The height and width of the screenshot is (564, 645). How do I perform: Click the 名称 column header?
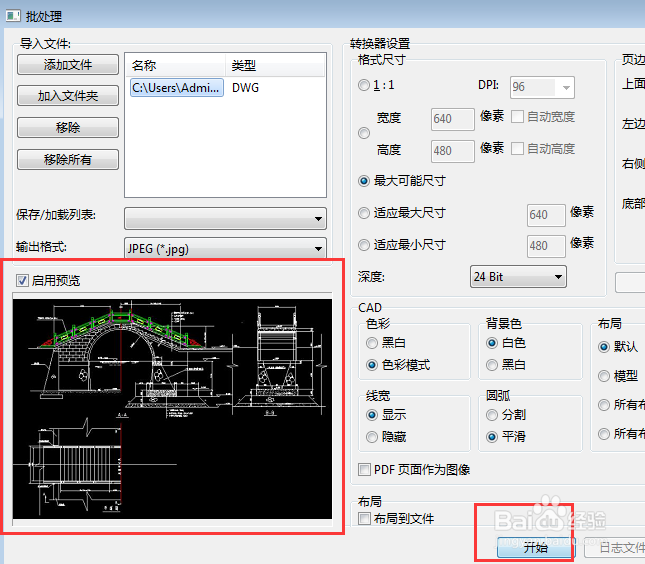tap(175, 65)
